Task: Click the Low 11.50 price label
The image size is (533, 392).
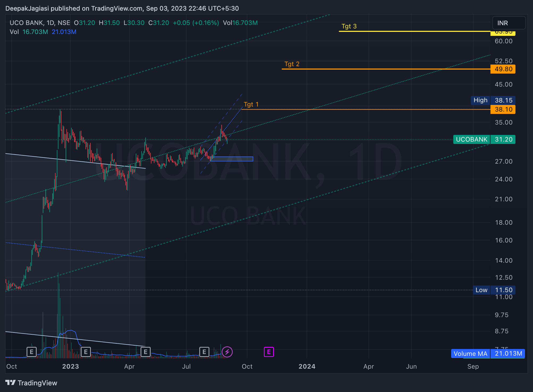Action: pos(494,290)
